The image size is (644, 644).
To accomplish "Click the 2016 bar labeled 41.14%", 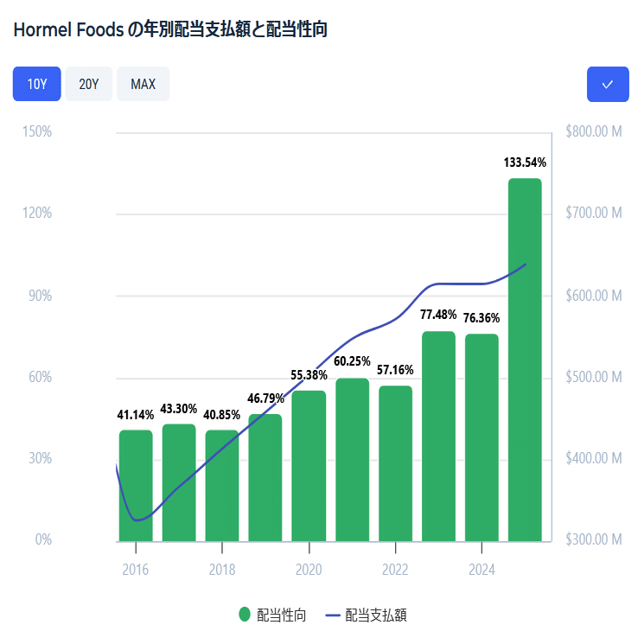I will coord(136,486).
